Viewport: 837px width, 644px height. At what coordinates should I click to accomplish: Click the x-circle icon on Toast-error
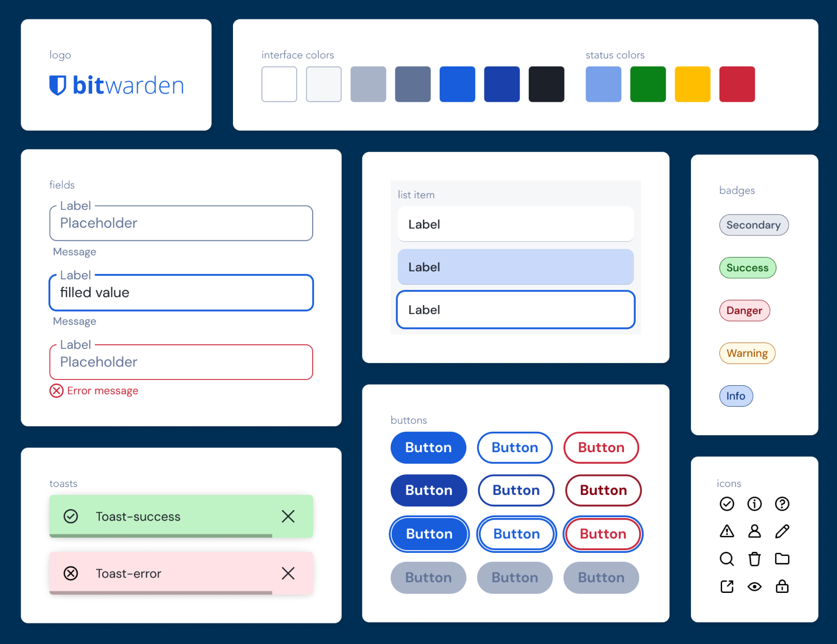tap(71, 573)
